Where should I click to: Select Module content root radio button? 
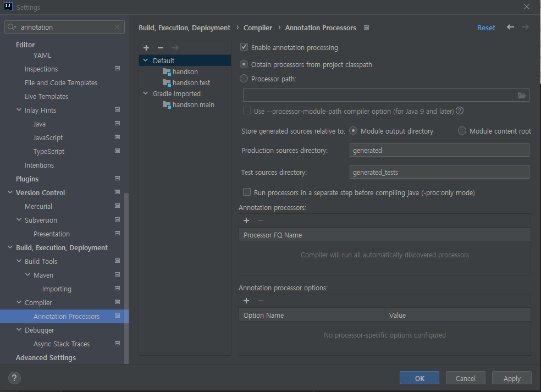coord(462,131)
